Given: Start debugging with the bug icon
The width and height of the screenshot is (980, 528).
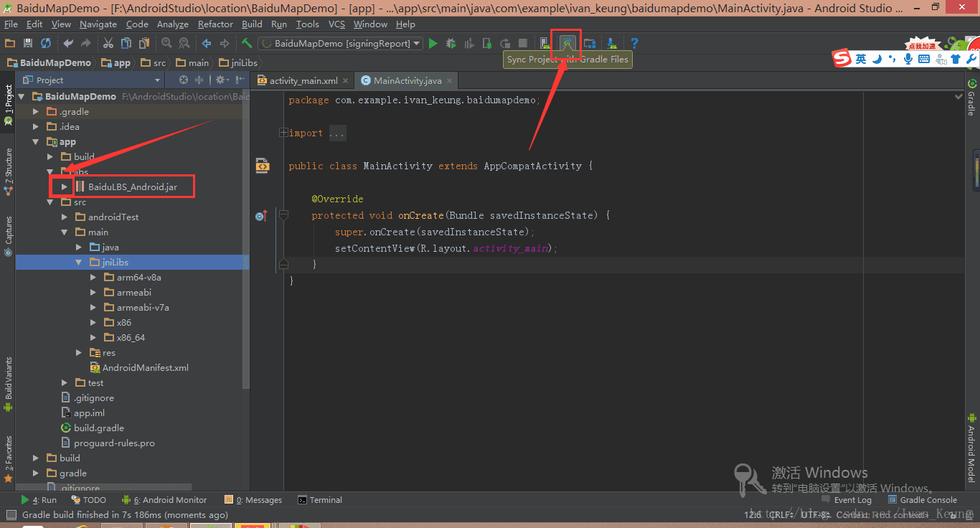Looking at the screenshot, I should click(x=451, y=43).
